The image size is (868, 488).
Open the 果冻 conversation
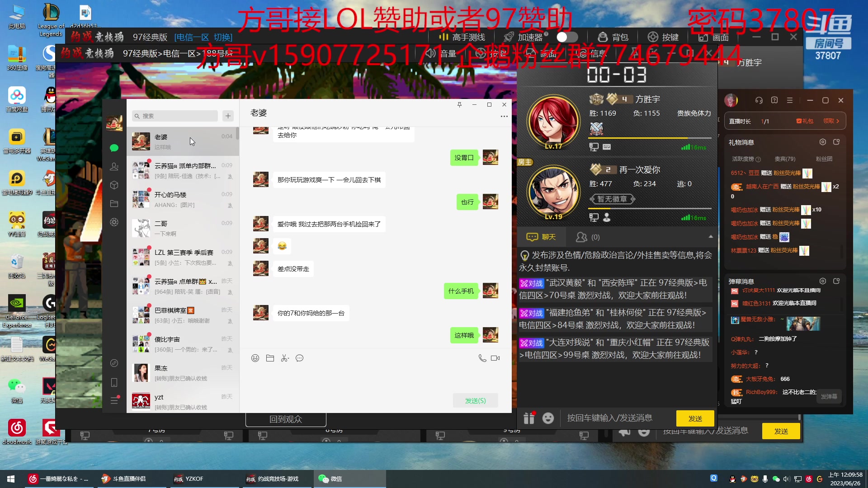click(183, 373)
